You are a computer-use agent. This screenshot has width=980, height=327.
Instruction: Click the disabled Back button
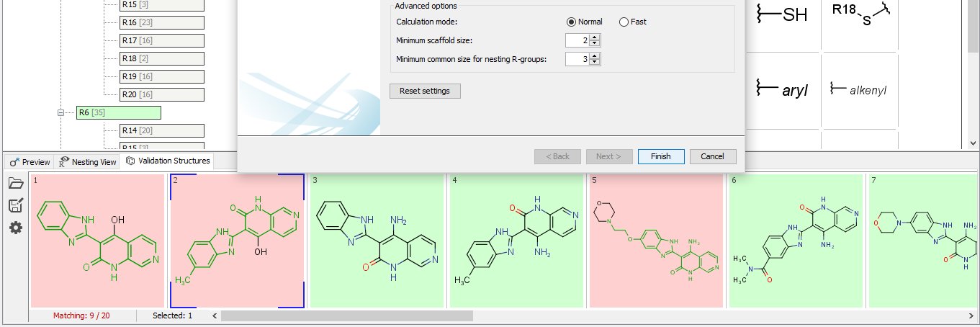[557, 156]
